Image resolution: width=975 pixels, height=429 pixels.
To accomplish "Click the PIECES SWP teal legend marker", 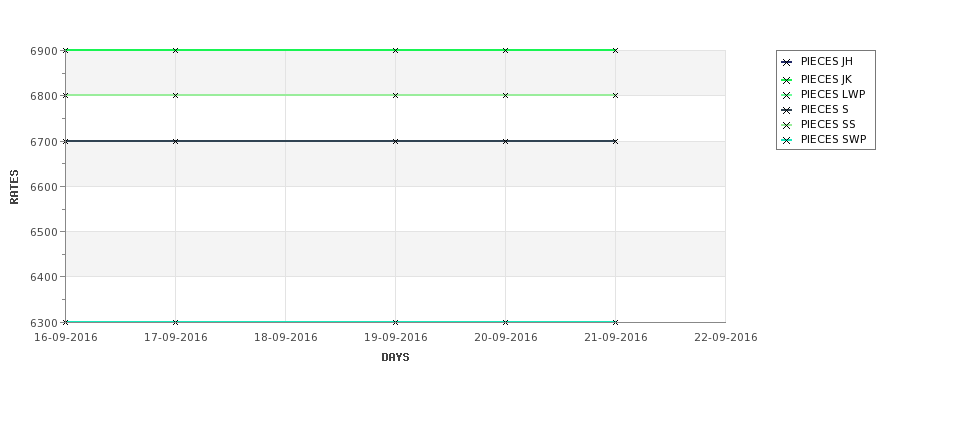I will pos(787,141).
